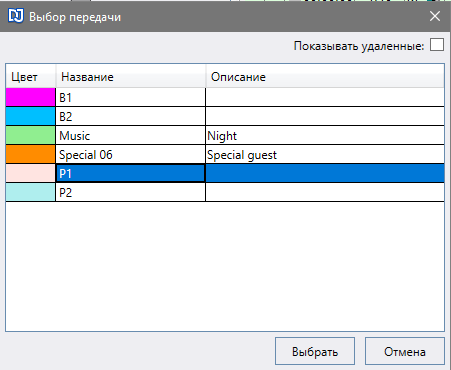
Task: Click the pale pink swatch for P1
Action: 30,173
